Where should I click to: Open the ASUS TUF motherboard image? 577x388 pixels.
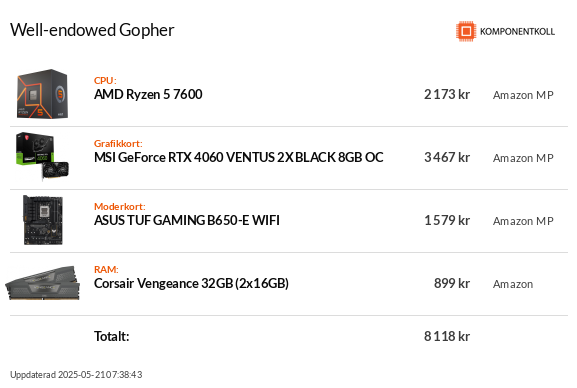click(43, 220)
